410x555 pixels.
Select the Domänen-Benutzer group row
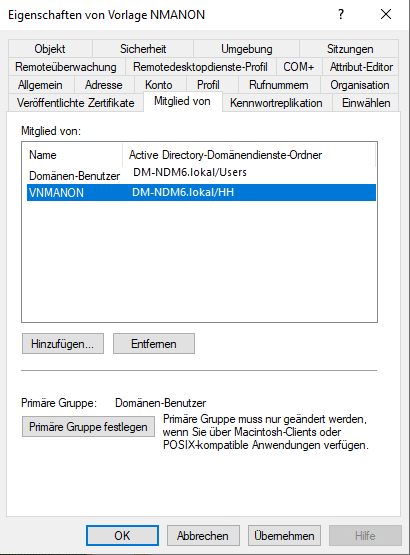click(x=201, y=175)
